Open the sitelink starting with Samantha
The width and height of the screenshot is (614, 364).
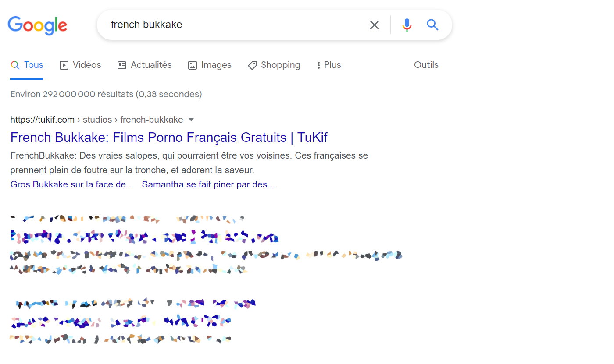(208, 184)
